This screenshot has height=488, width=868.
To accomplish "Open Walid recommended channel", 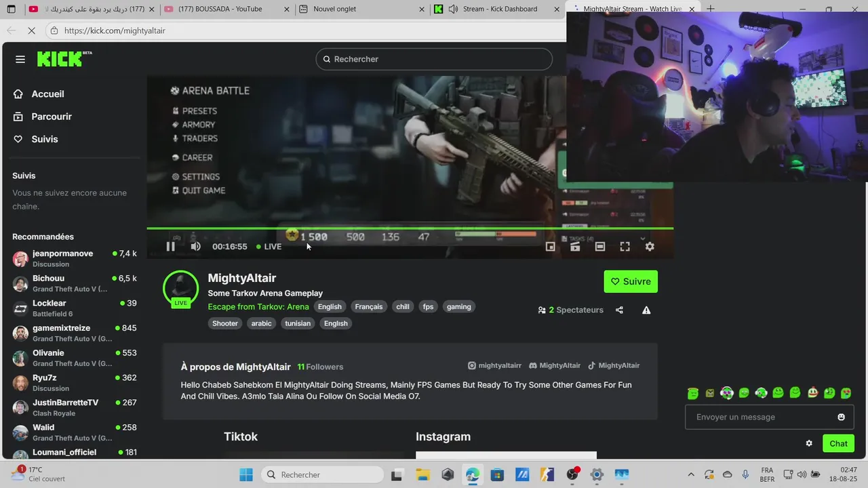I will pyautogui.click(x=75, y=432).
